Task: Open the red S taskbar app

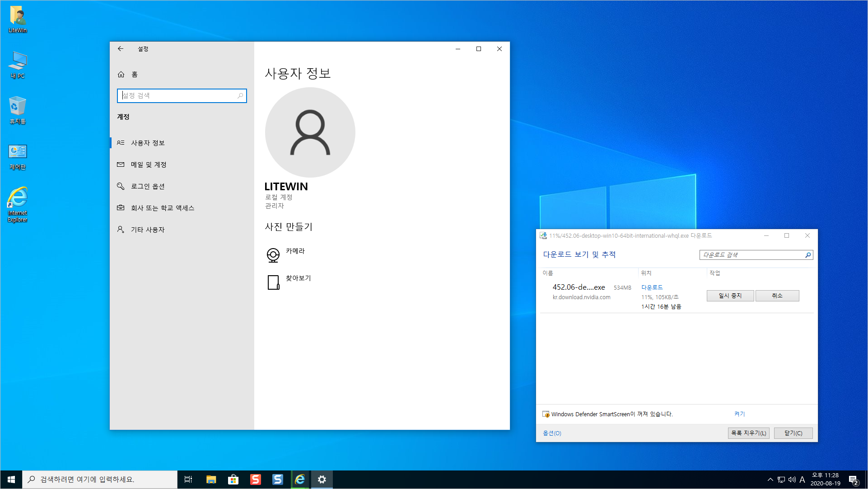Action: point(256,480)
